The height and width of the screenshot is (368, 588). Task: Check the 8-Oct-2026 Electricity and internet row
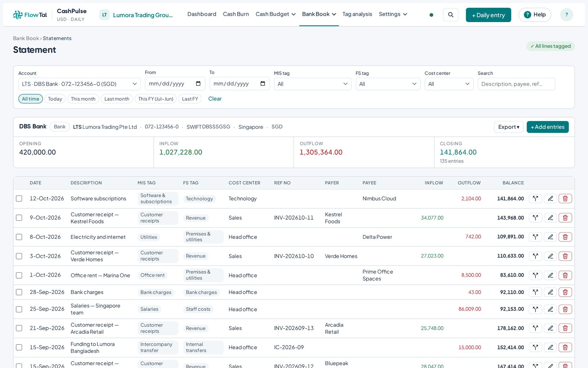(x=19, y=237)
